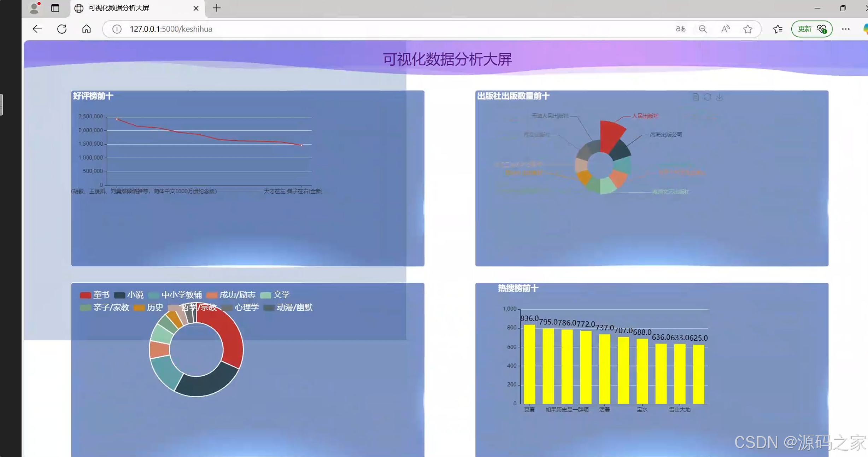868x457 pixels.
Task: Open a new browser tab
Action: pos(216,8)
